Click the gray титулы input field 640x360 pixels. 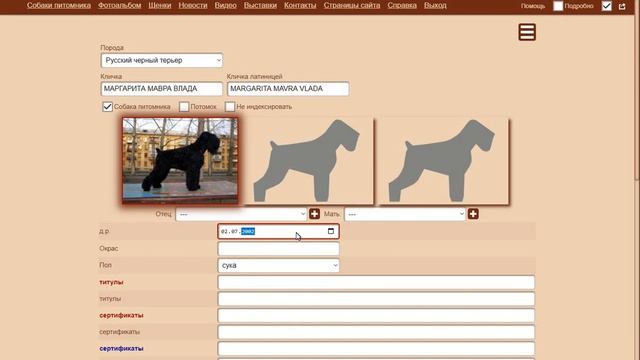[x=376, y=299]
